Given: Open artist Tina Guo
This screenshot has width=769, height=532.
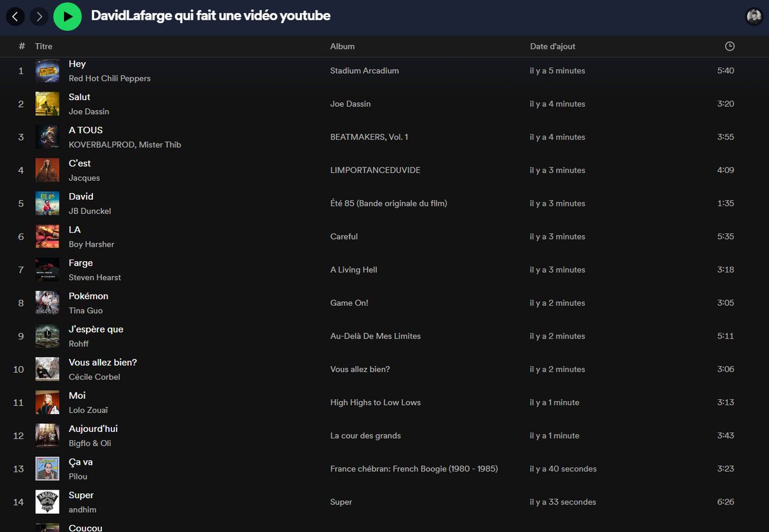Looking at the screenshot, I should pos(86,311).
